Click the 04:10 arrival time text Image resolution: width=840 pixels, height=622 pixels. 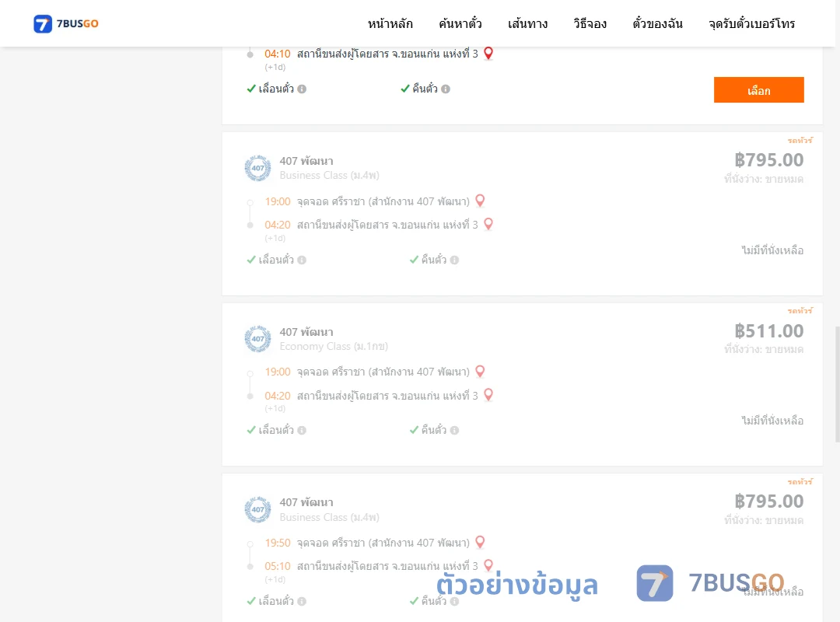278,54
